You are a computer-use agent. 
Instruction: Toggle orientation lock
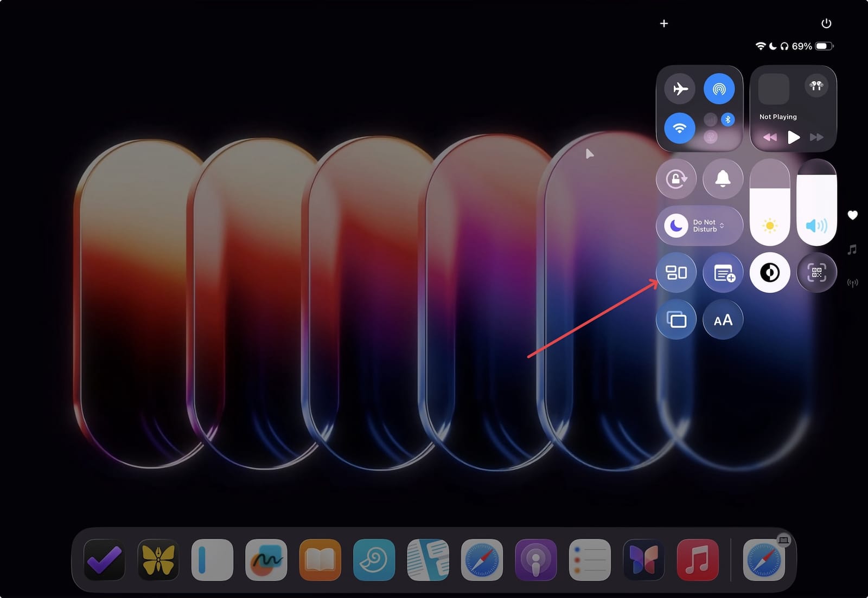(677, 179)
